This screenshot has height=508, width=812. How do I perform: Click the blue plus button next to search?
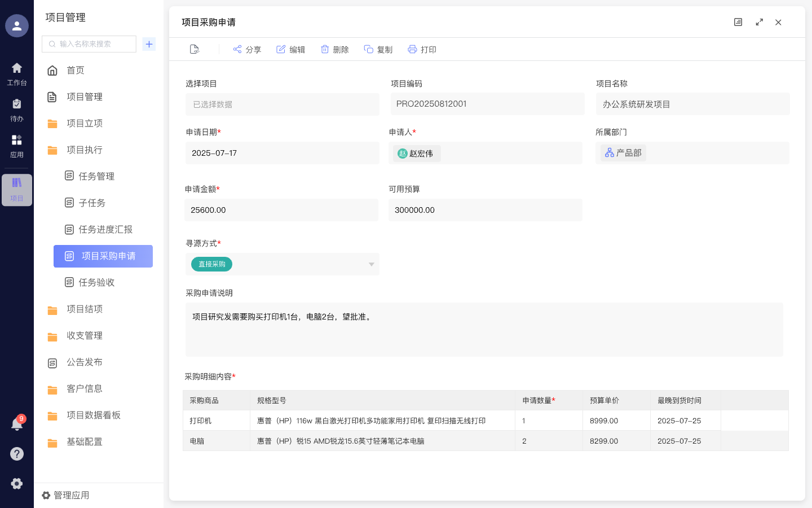149,43
